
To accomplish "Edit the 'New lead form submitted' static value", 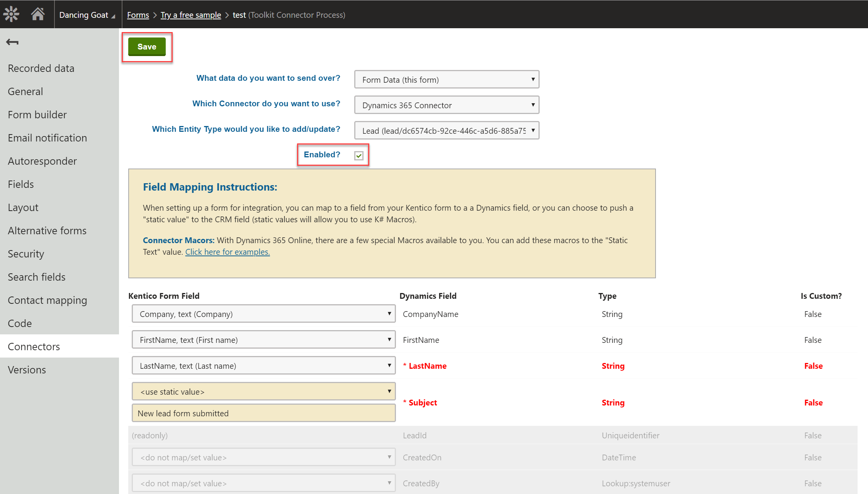I will coord(263,413).
